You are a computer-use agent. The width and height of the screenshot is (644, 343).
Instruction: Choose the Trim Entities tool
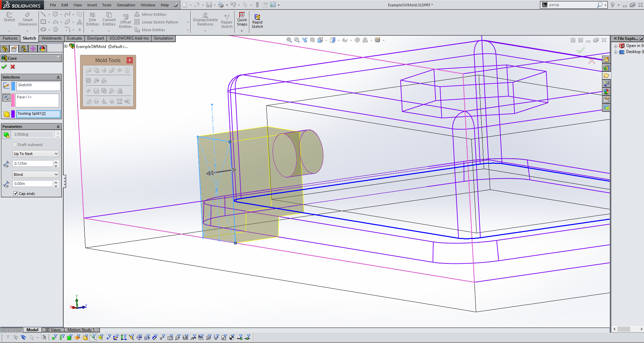tap(93, 19)
